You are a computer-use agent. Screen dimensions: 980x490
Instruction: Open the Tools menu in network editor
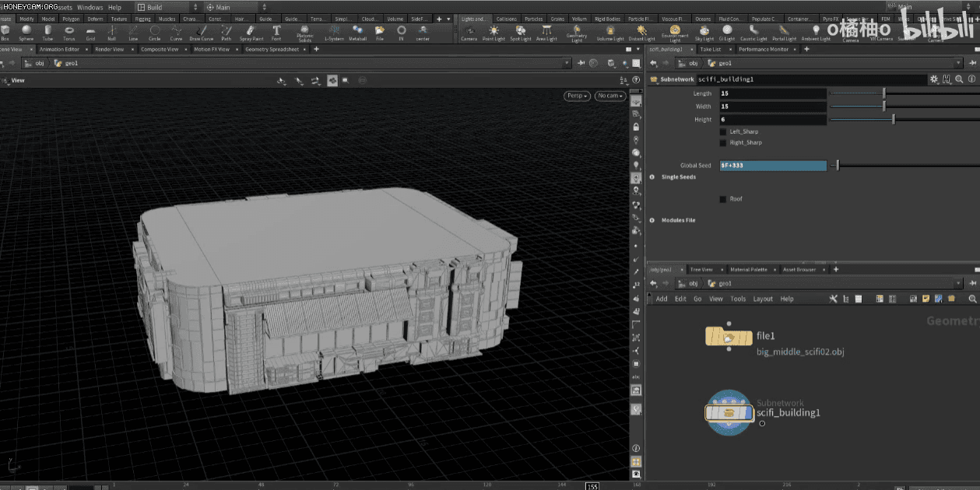pyautogui.click(x=738, y=299)
